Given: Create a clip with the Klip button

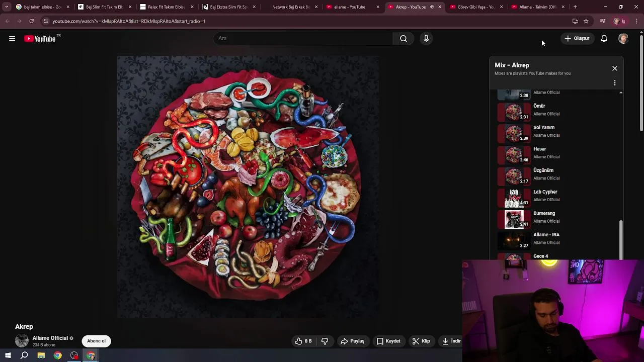Looking at the screenshot, I should (x=421, y=341).
